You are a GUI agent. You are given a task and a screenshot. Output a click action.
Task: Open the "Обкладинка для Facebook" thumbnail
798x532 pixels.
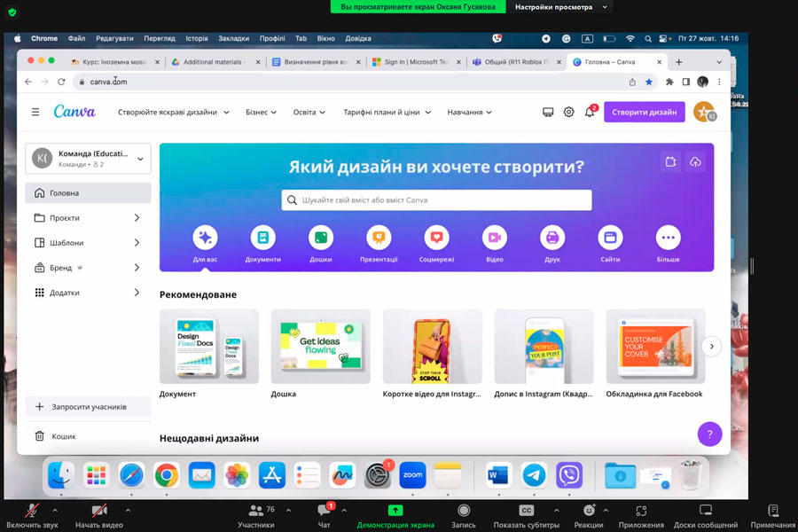coord(655,346)
